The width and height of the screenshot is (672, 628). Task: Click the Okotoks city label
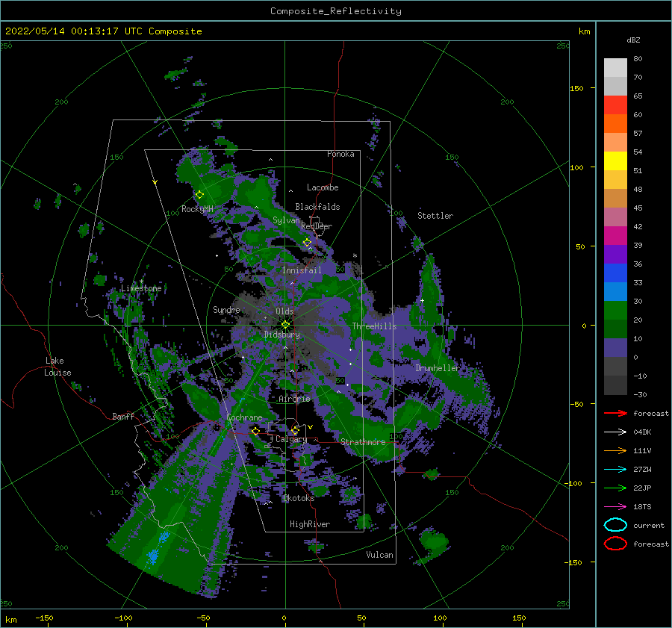(x=299, y=498)
